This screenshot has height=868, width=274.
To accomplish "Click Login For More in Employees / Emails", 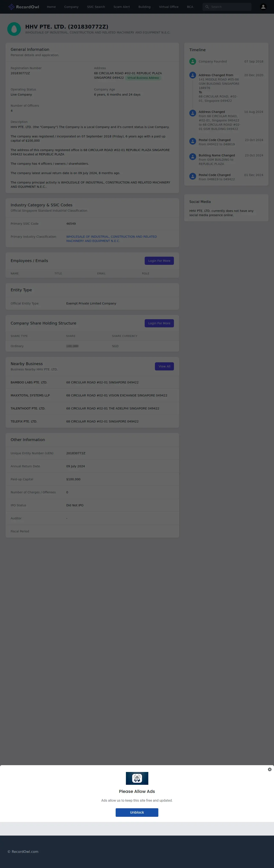I will pyautogui.click(x=159, y=261).
